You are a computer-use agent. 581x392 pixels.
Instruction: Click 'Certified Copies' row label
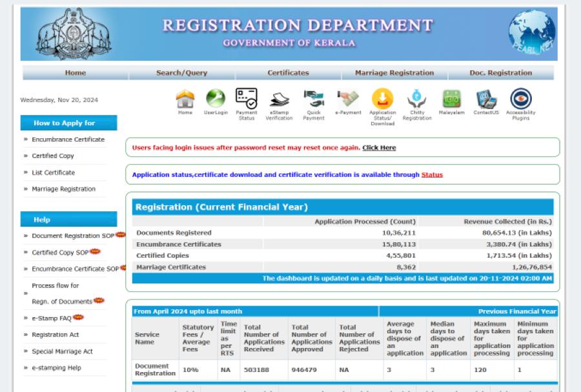pos(163,256)
